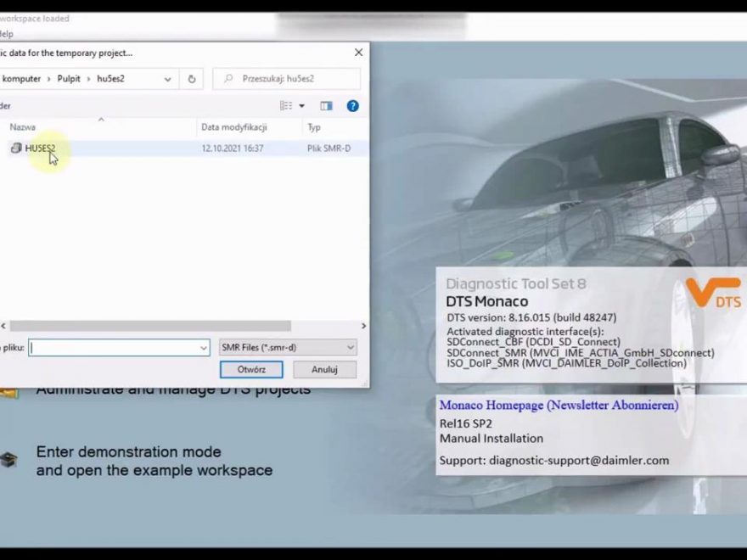Click the breadcrumb arrow before hu5es2
Viewport: 747px width, 560px height.
(x=88, y=79)
